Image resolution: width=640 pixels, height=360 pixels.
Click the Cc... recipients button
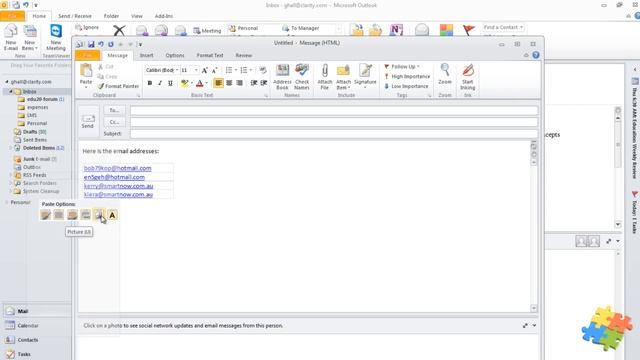114,122
